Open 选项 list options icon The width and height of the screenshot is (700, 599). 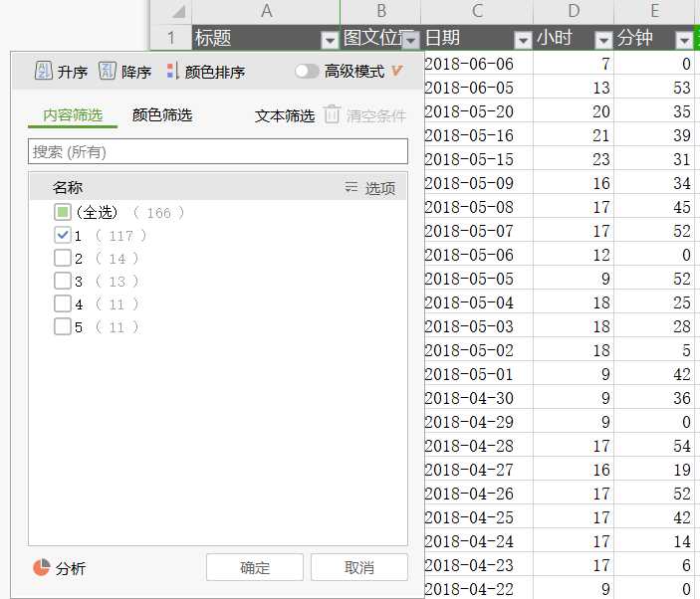coord(350,187)
